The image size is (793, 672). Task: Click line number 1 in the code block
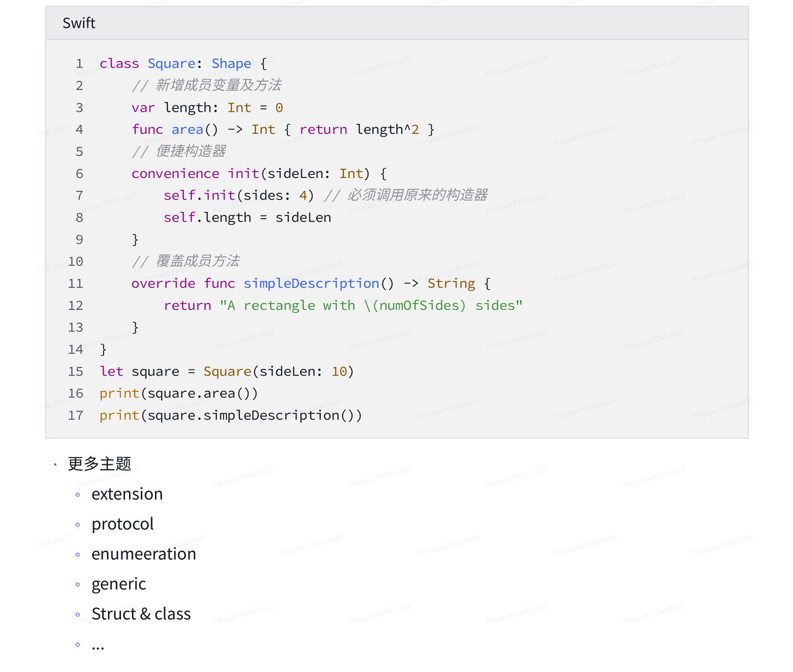pyautogui.click(x=79, y=63)
